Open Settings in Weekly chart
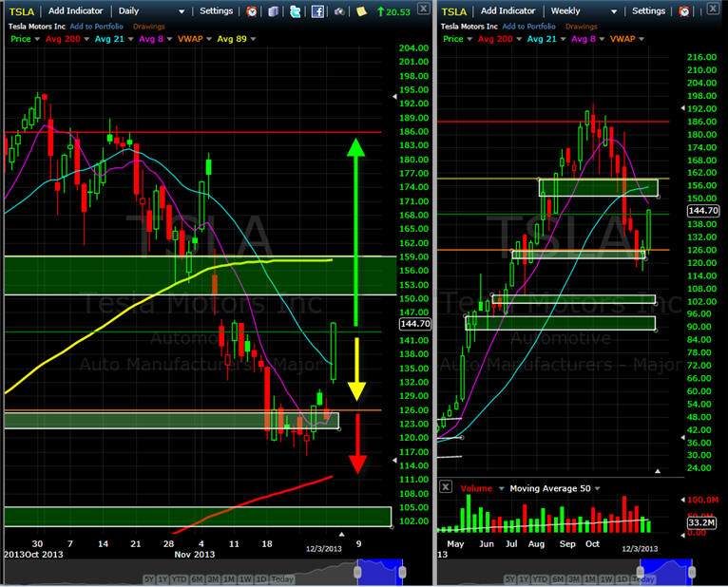Screen dimensions: 728x587 coord(648,10)
